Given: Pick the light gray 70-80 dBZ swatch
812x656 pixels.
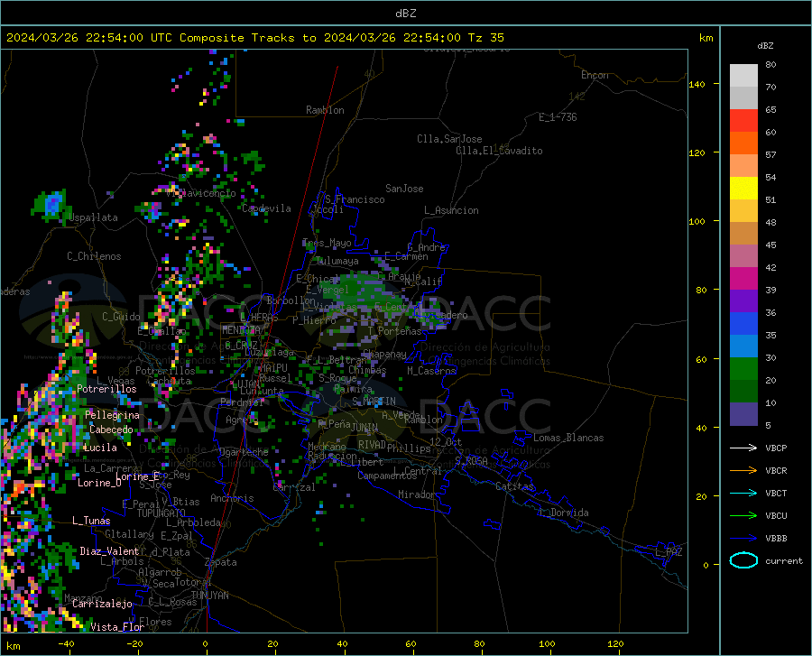Looking at the screenshot, I should tap(743, 76).
